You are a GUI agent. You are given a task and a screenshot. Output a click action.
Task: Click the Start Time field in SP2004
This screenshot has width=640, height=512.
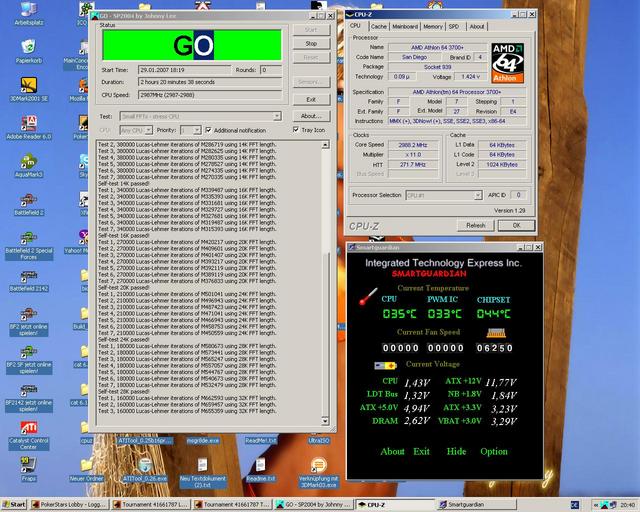[x=184, y=70]
